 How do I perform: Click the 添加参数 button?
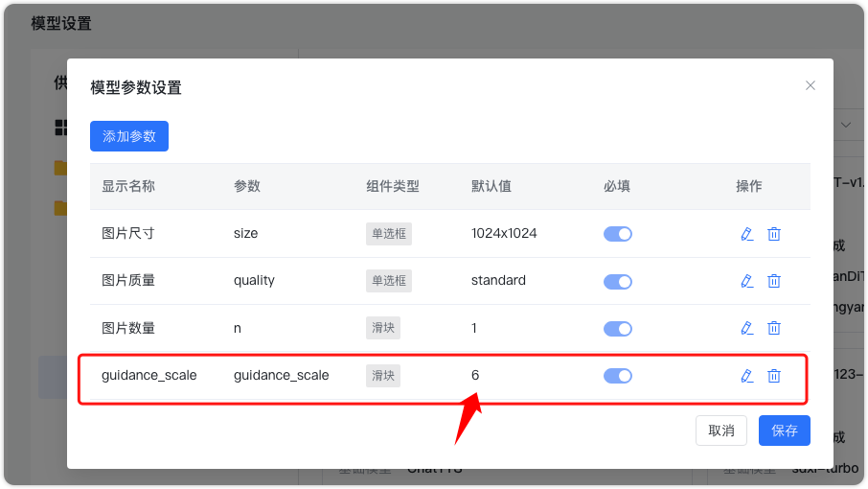tap(129, 136)
